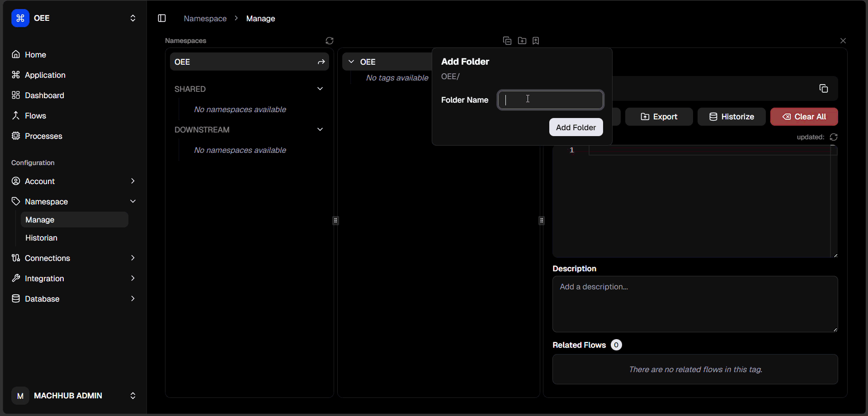Refresh the updated value icon
This screenshot has height=416, width=868.
pyautogui.click(x=834, y=137)
